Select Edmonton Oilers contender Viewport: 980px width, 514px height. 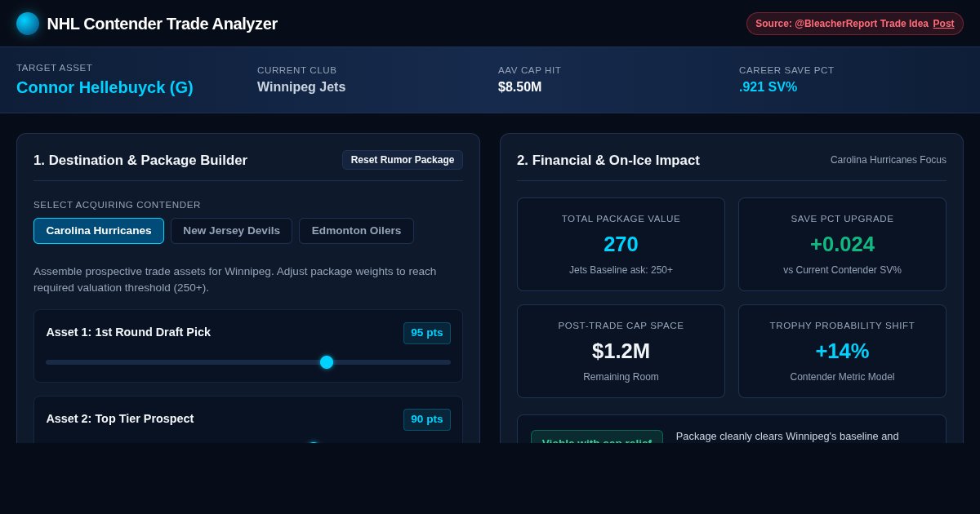(356, 231)
